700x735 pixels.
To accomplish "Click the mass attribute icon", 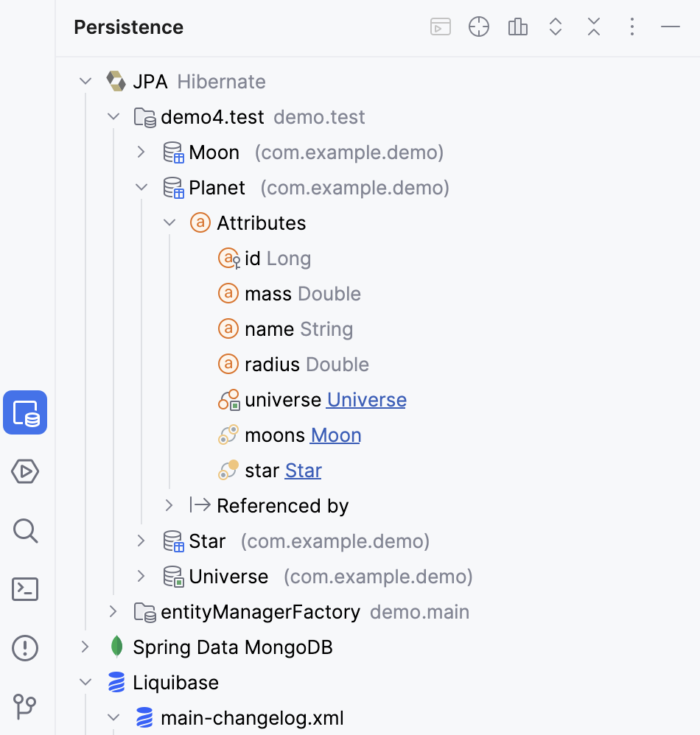I will [x=228, y=293].
